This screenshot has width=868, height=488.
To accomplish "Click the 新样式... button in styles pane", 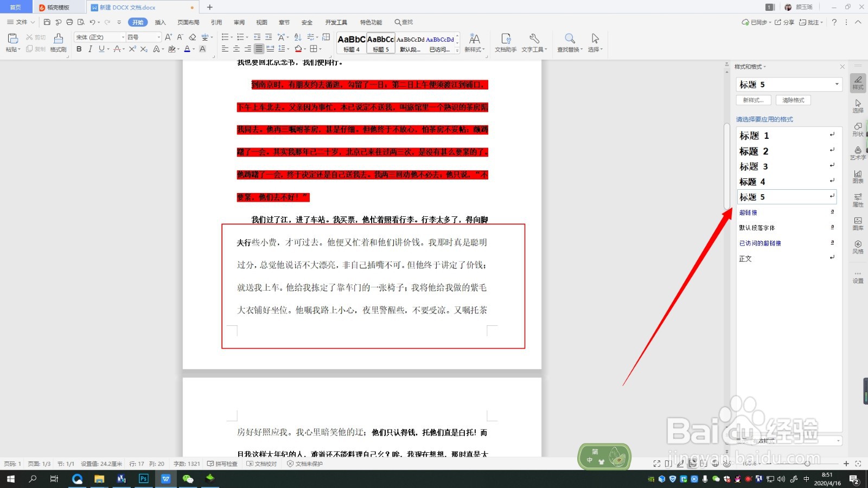I will (753, 100).
